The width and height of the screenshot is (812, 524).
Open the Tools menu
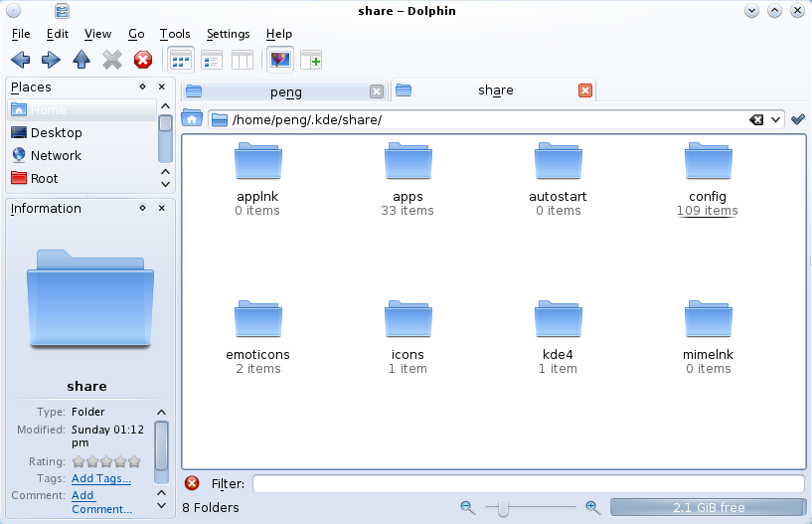[175, 34]
